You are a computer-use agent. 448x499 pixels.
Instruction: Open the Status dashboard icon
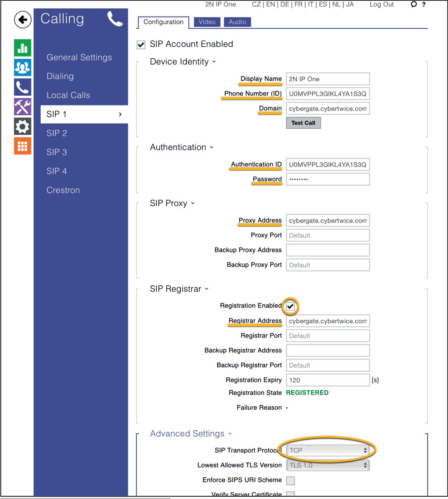pyautogui.click(x=23, y=48)
